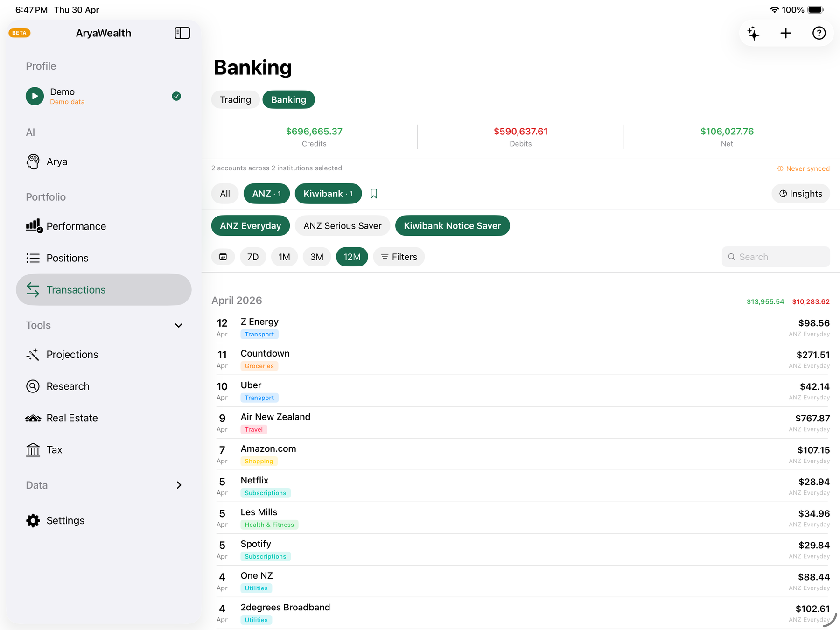Click the transactions Search field
The width and height of the screenshot is (840, 630).
(776, 257)
